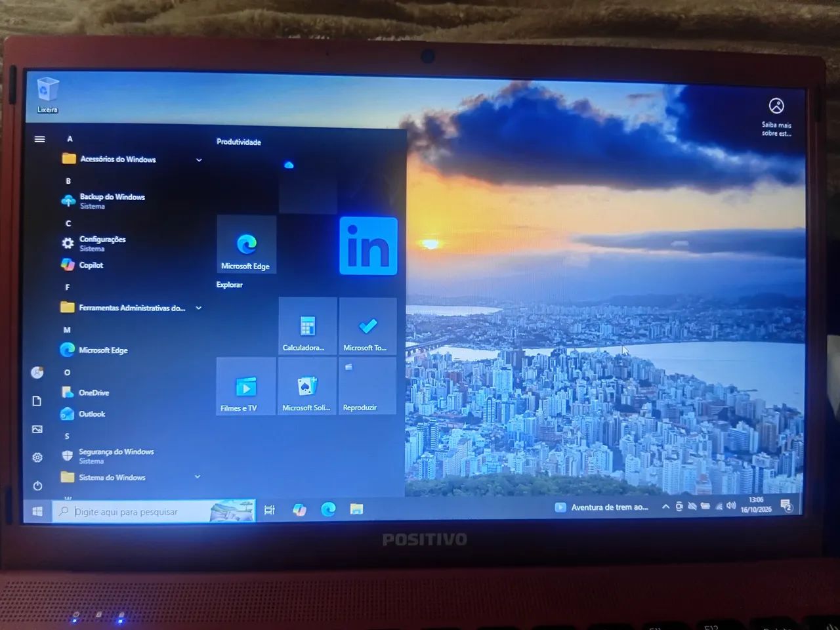Open the Microsoft Edge tile in Produtividade

pos(246,244)
